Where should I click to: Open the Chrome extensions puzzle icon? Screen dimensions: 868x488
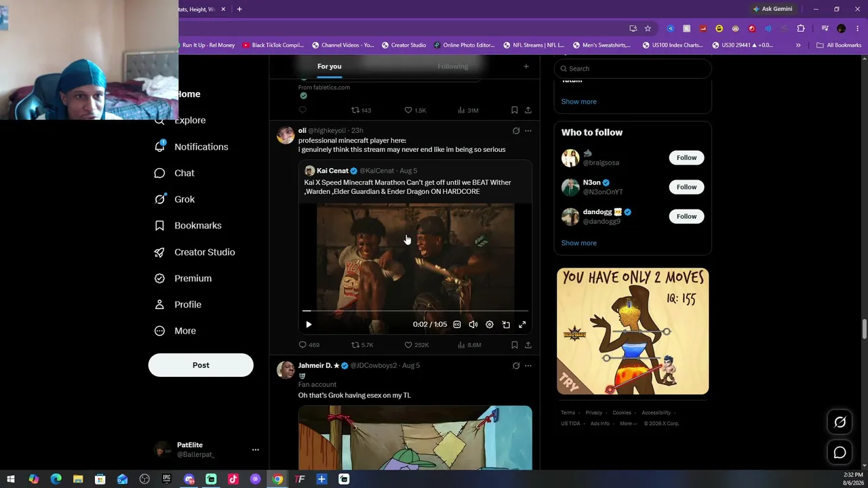click(801, 28)
